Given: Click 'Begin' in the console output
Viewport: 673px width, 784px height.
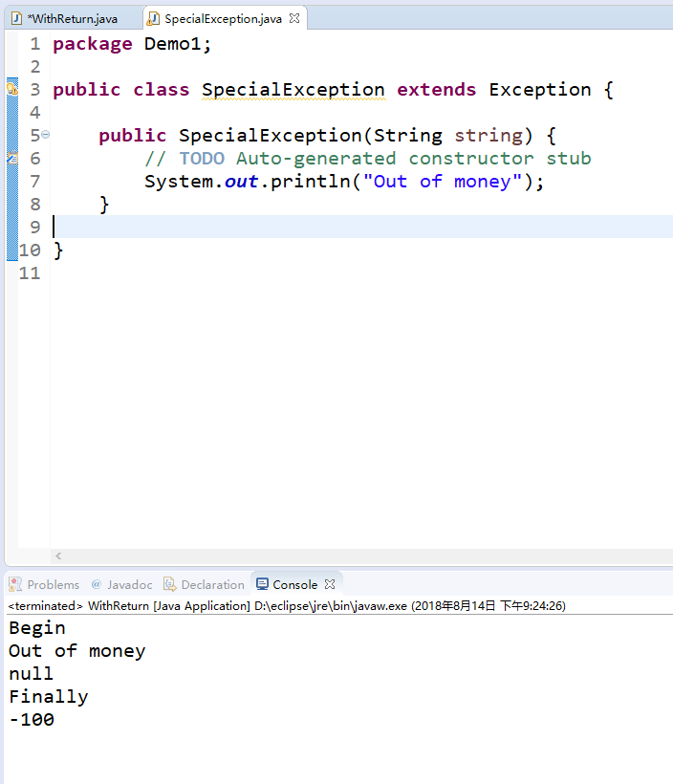Looking at the screenshot, I should [37, 628].
